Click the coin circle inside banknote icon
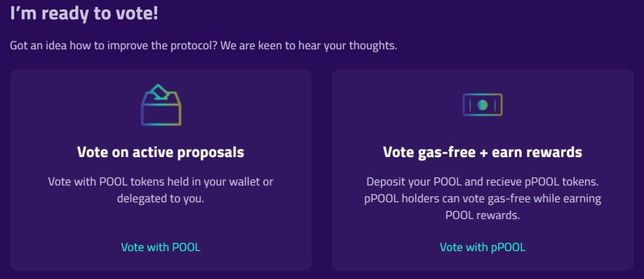This screenshot has width=644, height=279. click(x=482, y=104)
